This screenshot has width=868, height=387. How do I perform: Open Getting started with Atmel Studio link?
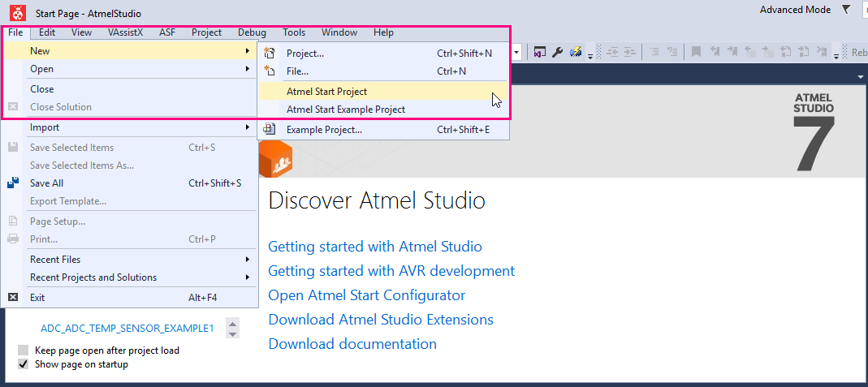pos(375,247)
